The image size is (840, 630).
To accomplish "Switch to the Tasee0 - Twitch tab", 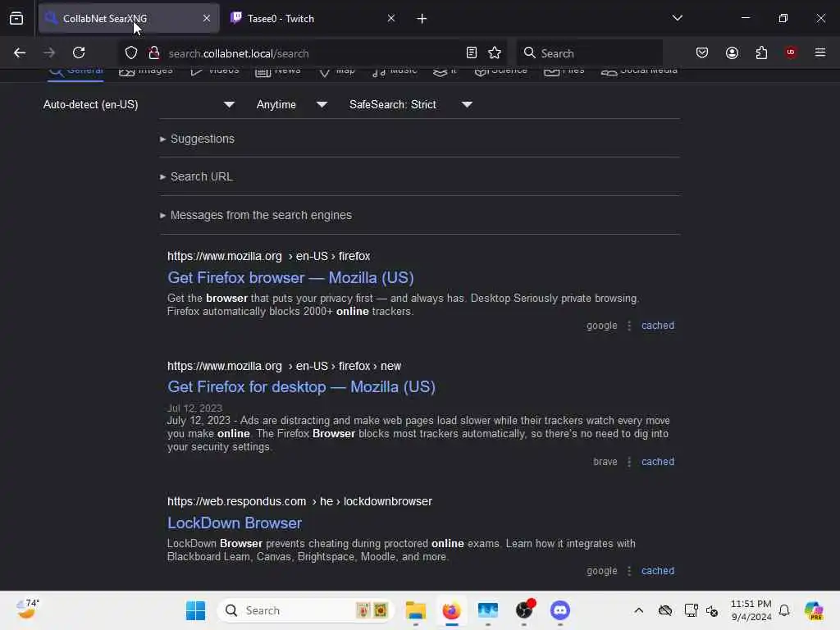I will click(x=314, y=19).
